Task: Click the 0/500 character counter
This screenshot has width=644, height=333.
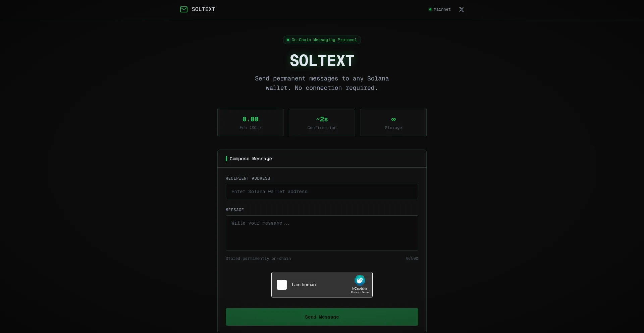Action: click(412, 259)
